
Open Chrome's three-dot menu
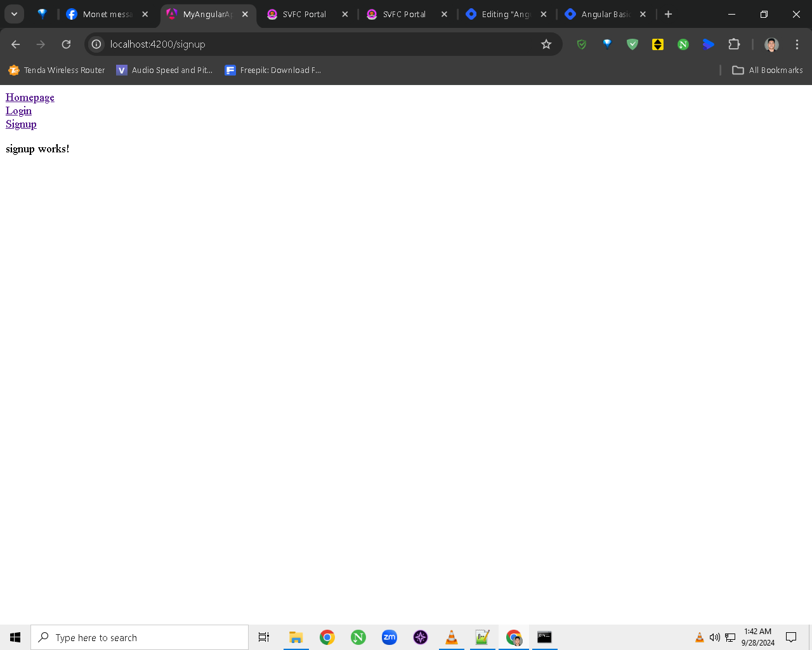[797, 44]
